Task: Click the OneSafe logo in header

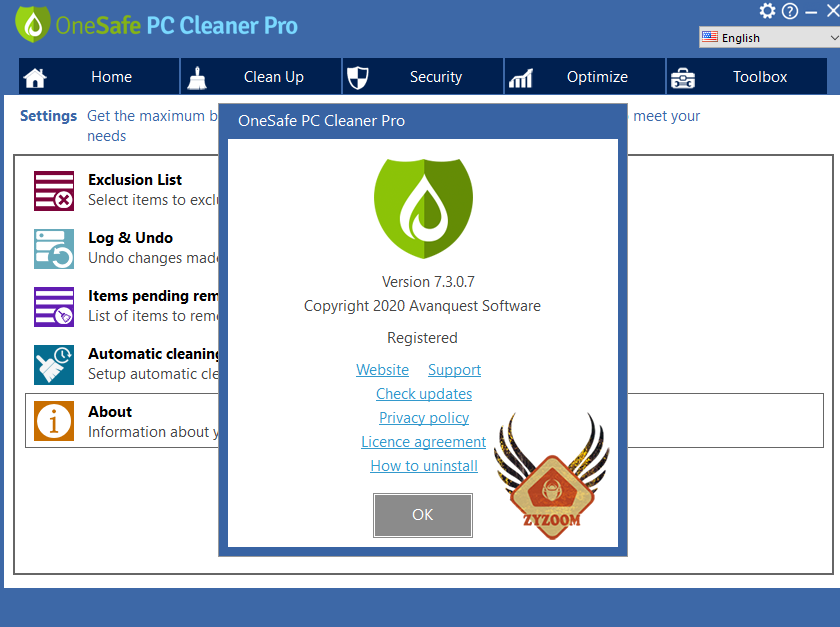Action: (33, 24)
